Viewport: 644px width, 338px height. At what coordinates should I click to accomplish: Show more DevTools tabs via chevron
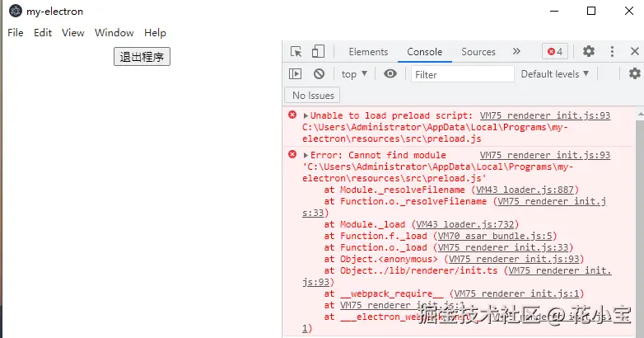(516, 52)
